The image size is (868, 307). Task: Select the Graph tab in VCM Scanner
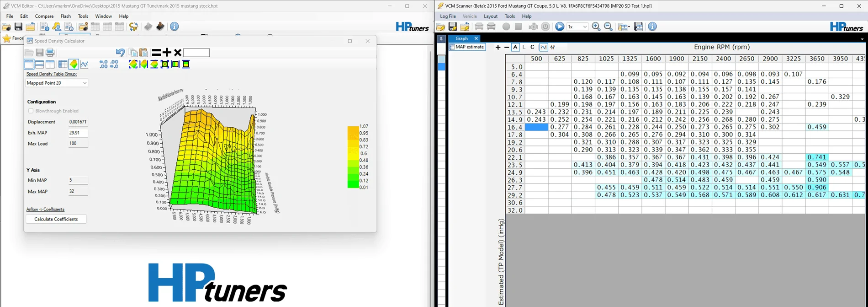click(x=461, y=38)
